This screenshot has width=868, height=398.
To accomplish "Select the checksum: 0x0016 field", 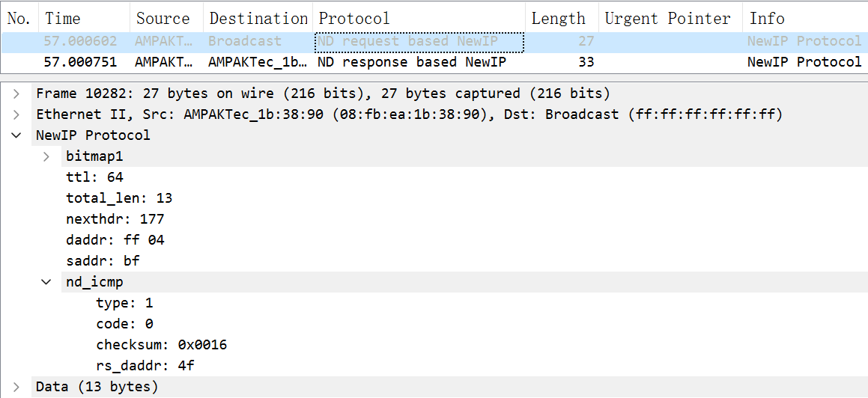I will click(x=161, y=345).
